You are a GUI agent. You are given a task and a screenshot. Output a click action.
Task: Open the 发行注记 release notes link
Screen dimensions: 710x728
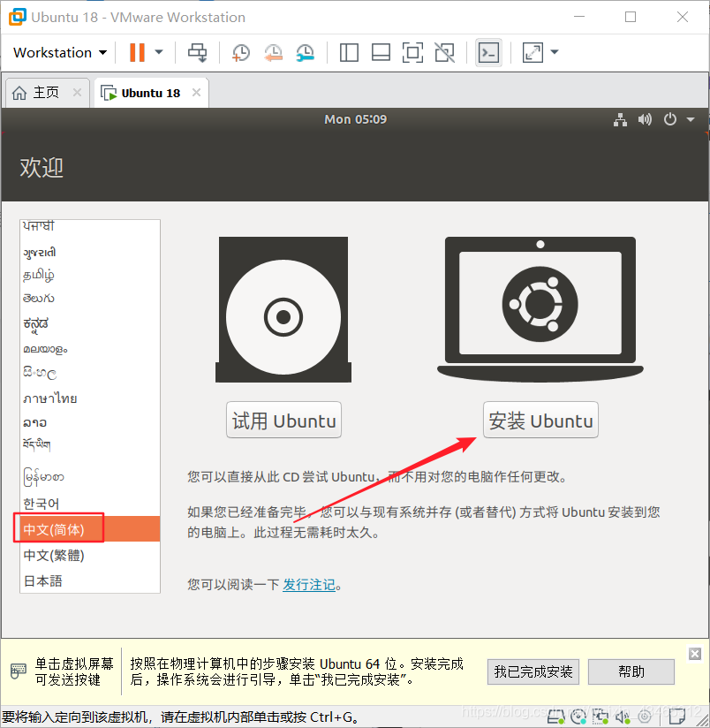[x=309, y=585]
